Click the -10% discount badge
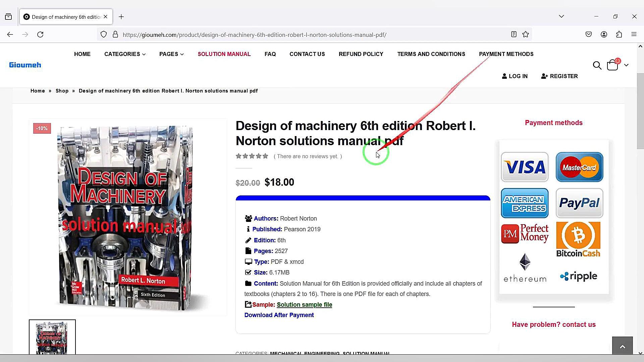The height and width of the screenshot is (362, 644). (42, 128)
